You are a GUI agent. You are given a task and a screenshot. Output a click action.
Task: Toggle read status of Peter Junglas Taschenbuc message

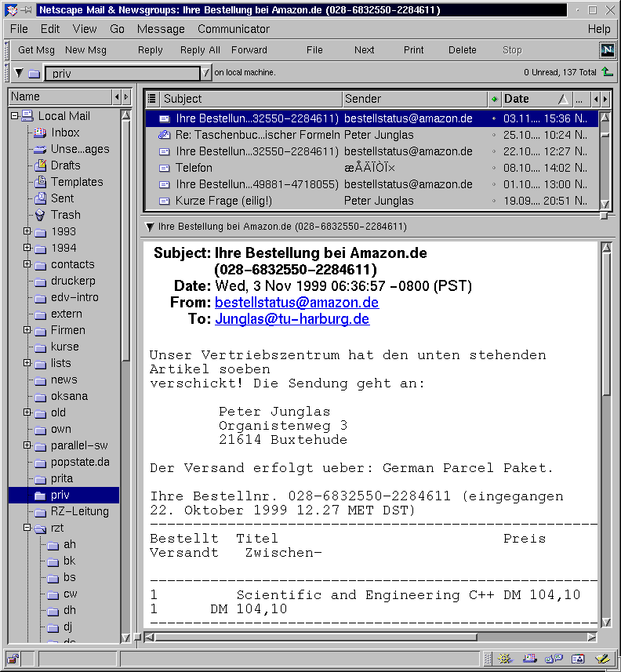click(494, 135)
